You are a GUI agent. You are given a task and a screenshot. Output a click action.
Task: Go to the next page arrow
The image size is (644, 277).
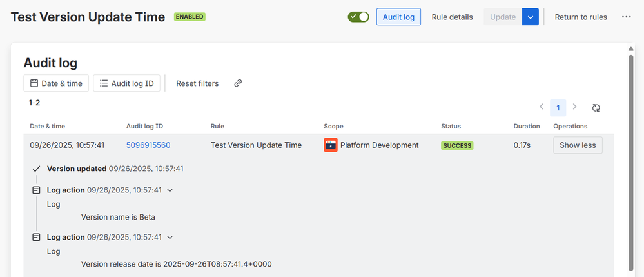(x=574, y=107)
